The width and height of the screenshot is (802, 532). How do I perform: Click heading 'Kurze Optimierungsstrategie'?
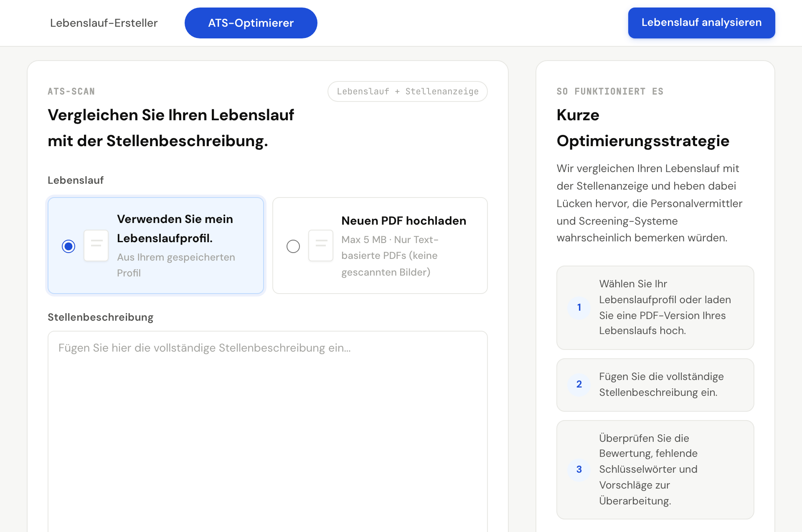tap(643, 128)
